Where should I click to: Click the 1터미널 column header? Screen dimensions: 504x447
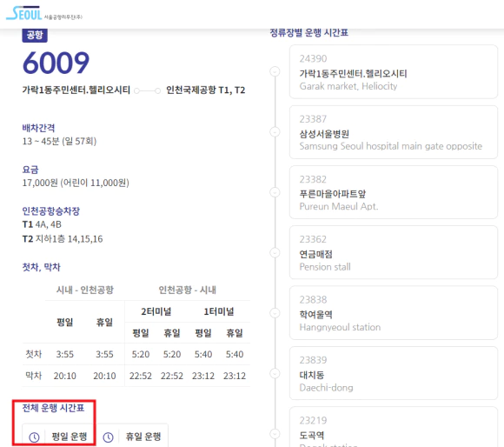tap(219, 311)
